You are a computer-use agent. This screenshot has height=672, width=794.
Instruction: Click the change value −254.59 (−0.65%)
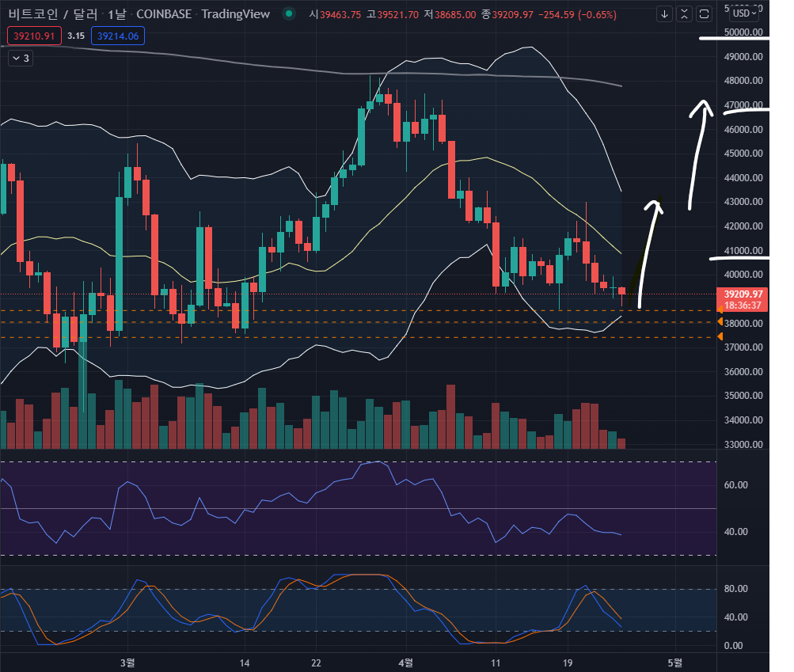[577, 15]
